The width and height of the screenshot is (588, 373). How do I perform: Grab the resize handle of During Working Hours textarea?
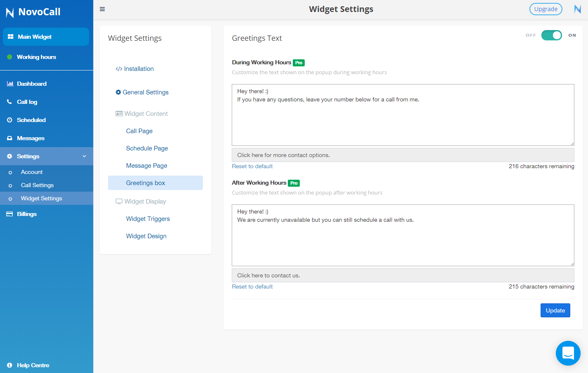coord(572,143)
